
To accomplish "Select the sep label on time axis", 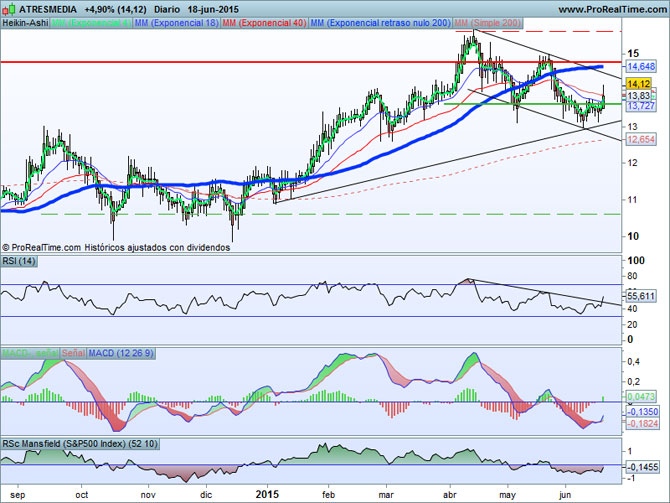I will coord(18,495).
